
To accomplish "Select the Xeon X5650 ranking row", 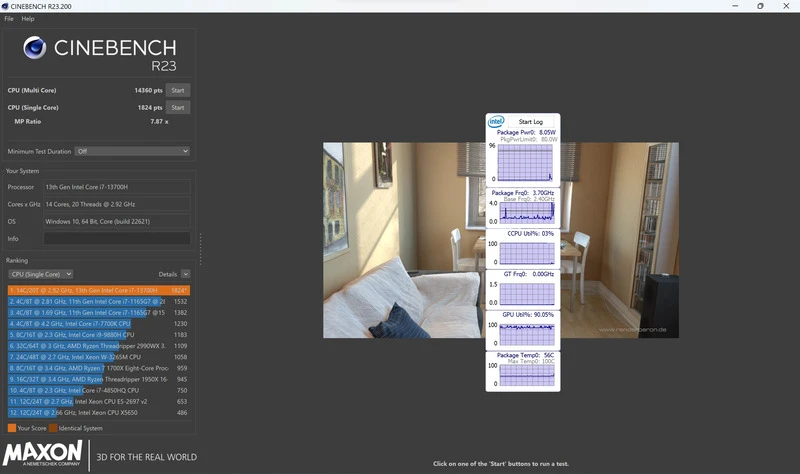I will (x=98, y=413).
